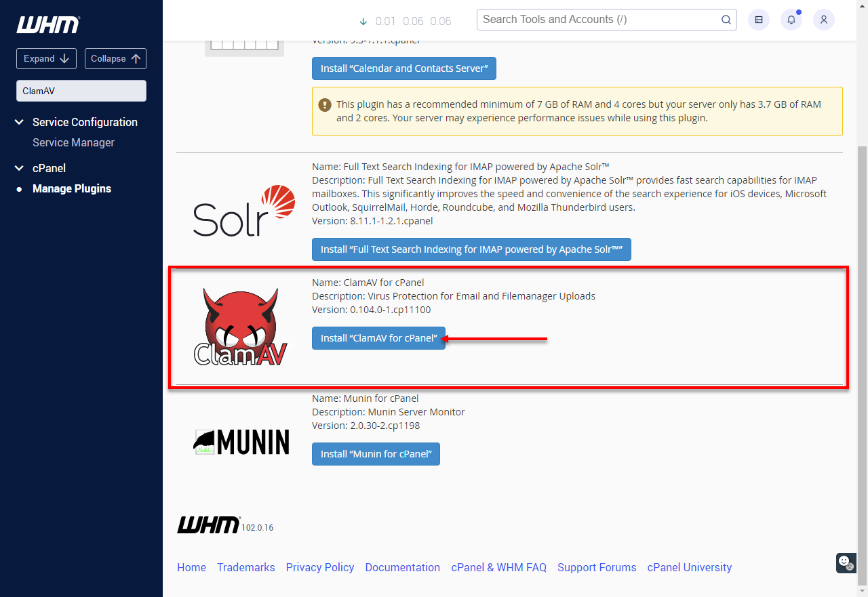
Task: Click the Collapse button in the sidebar
Action: point(115,58)
